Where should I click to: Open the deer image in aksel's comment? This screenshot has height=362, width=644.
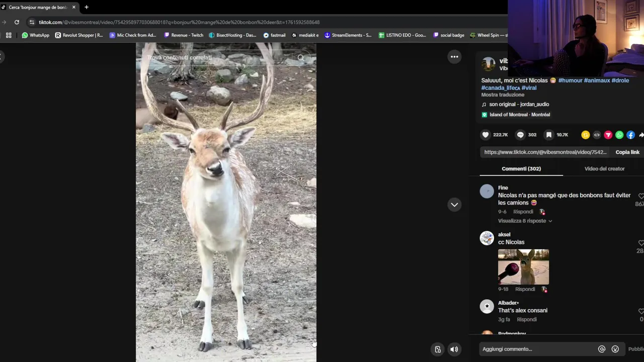(523, 266)
